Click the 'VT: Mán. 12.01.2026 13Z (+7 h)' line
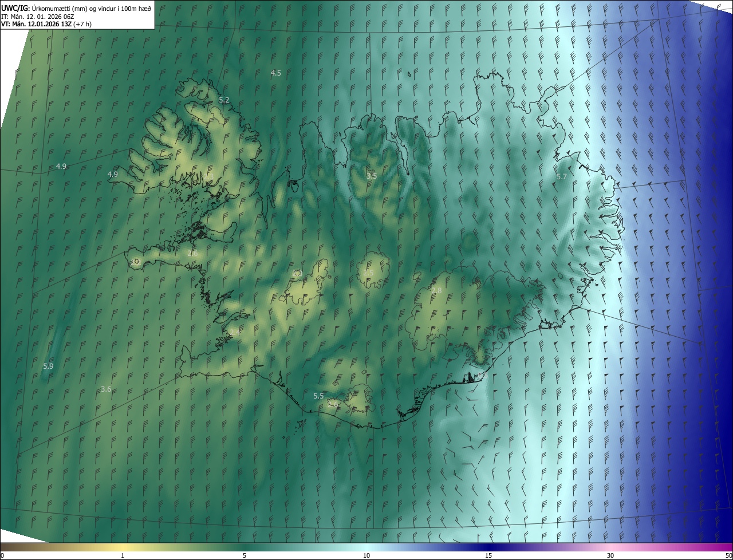This screenshot has height=560, width=733. 46,24
